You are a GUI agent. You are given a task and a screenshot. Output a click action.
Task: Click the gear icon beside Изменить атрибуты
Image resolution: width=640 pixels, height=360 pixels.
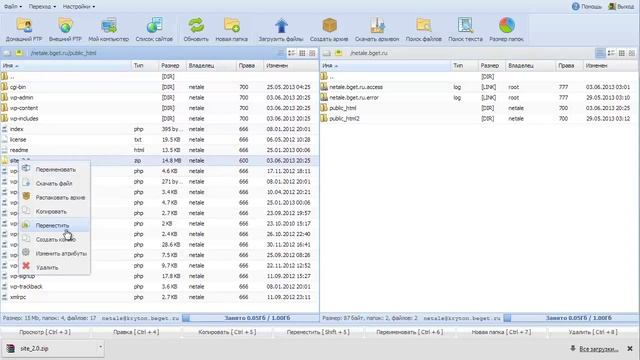tap(26, 252)
